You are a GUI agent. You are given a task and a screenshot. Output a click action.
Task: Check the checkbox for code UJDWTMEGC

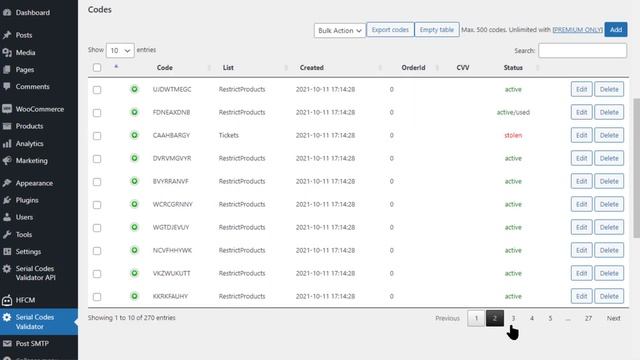pos(97,90)
